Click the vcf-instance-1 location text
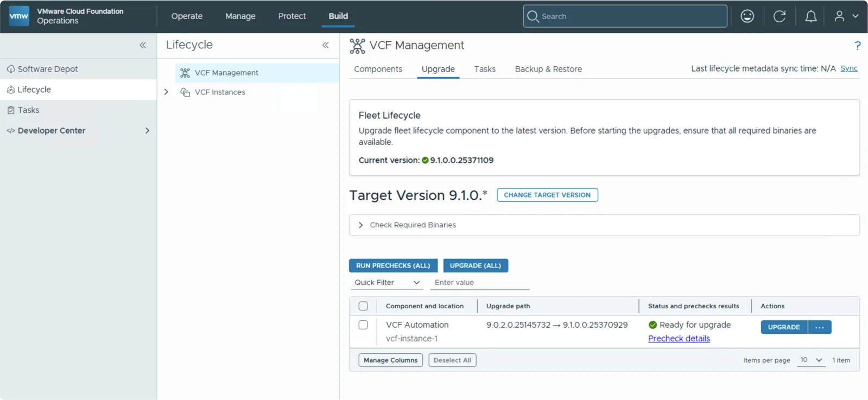This screenshot has height=400, width=868. pos(412,339)
